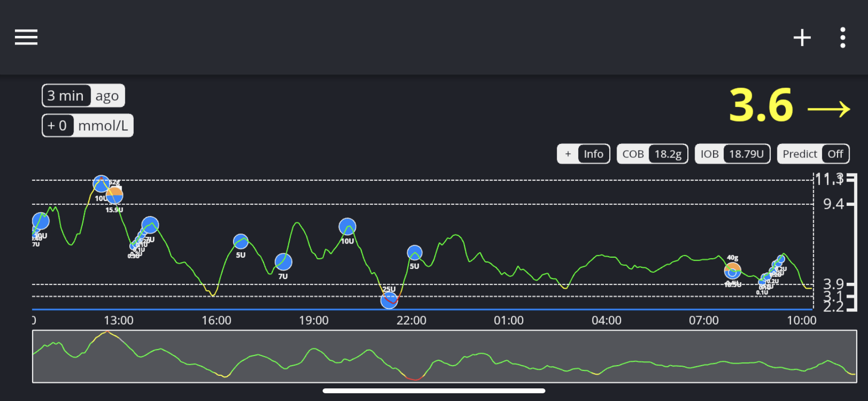Viewport: 868px width, 401px height.
Task: Tap the current glucose reading 3.6
Action: click(x=760, y=106)
